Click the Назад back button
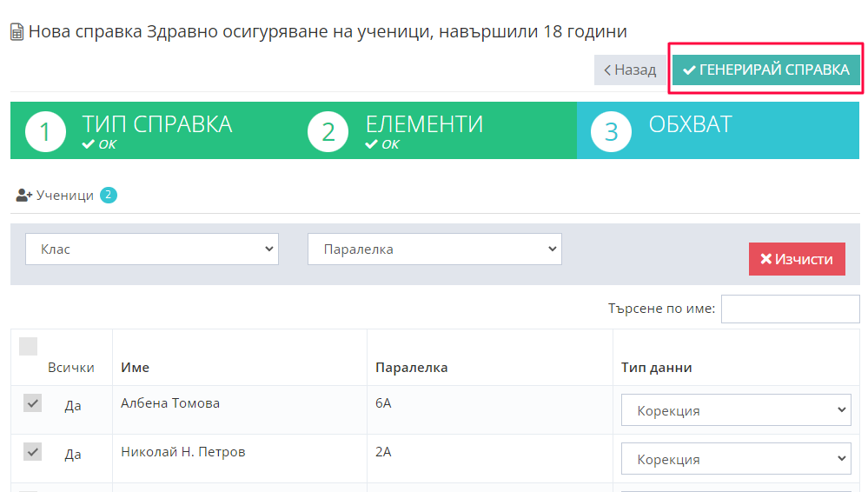Image resolution: width=868 pixels, height=492 pixels. [x=630, y=70]
